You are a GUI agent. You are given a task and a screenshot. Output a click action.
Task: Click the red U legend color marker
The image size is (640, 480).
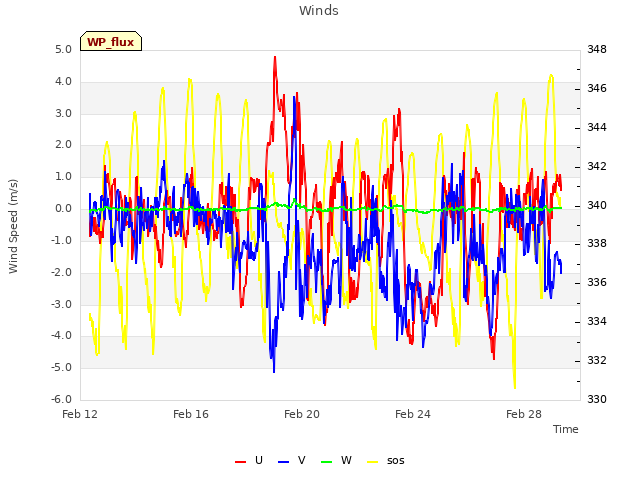tap(241, 462)
